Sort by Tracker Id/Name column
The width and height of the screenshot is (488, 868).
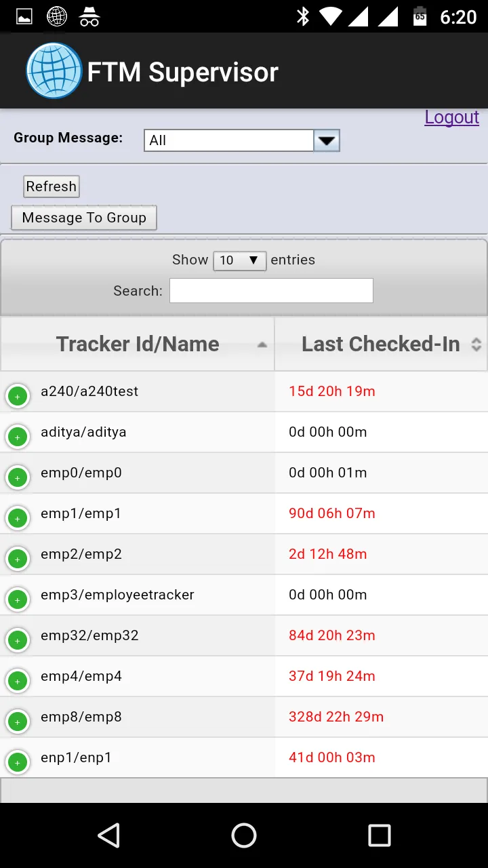138,344
